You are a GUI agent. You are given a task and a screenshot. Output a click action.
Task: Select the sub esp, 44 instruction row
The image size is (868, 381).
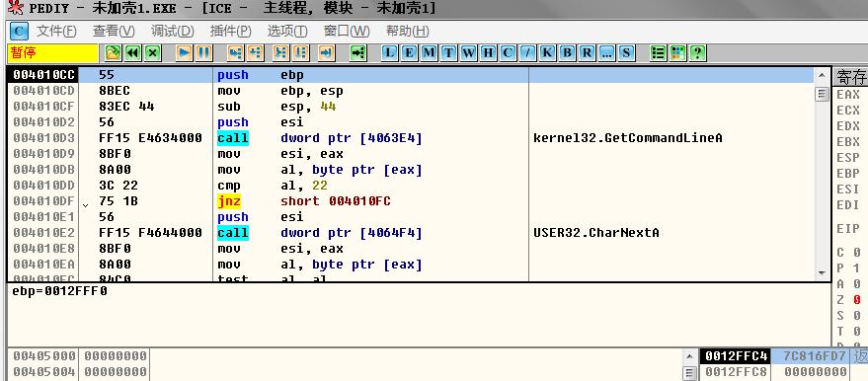pos(411,107)
